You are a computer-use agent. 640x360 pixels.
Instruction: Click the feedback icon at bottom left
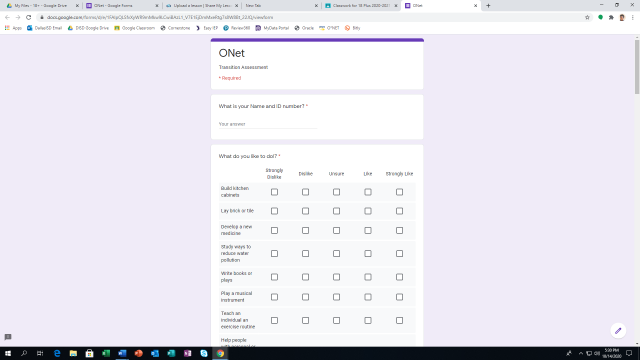click(8, 337)
